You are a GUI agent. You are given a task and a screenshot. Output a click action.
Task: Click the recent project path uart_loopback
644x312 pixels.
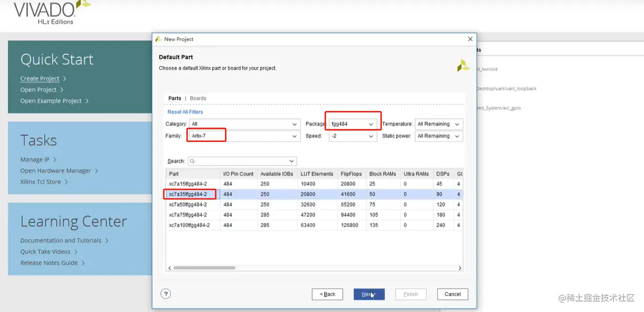(x=507, y=89)
